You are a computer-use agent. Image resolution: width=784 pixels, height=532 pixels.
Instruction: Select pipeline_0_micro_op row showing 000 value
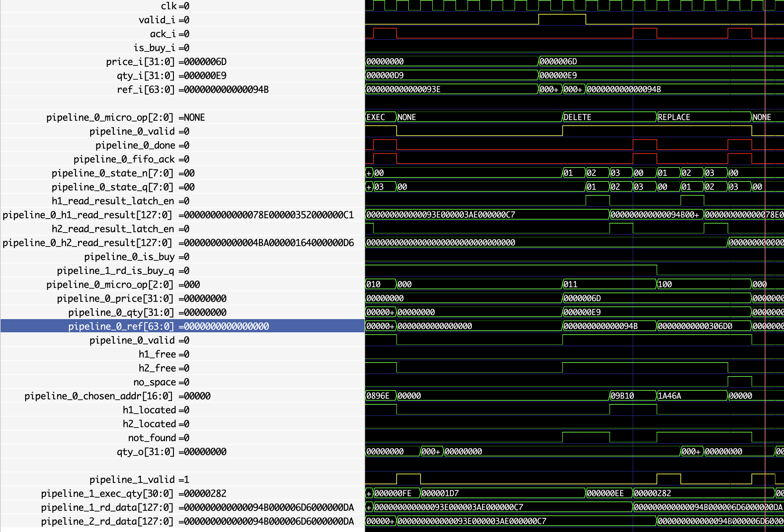[x=182, y=285]
